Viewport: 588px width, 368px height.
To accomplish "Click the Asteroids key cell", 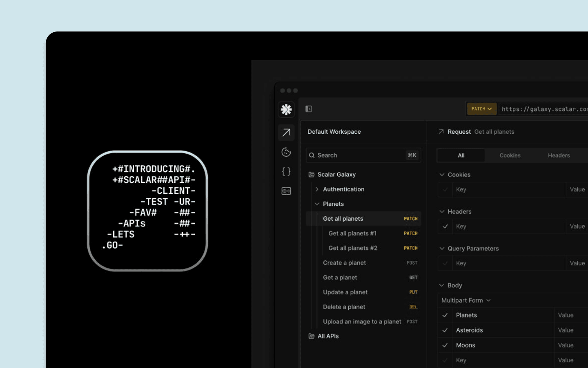I will [x=503, y=330].
